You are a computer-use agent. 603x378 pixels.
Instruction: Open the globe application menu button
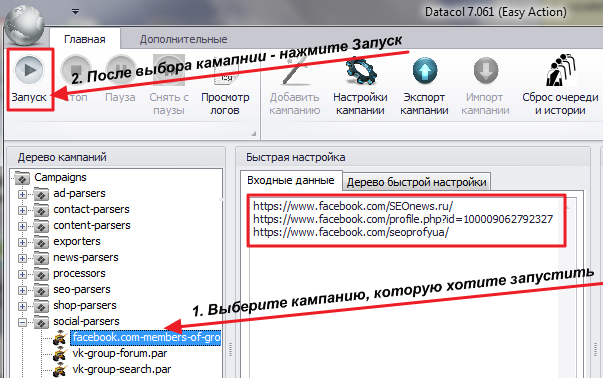click(x=25, y=25)
